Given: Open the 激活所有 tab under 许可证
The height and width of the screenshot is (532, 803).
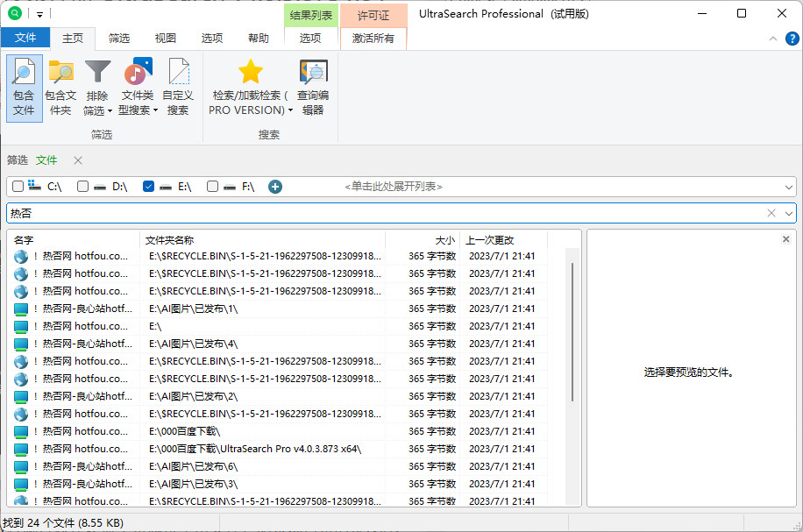Looking at the screenshot, I should click(373, 39).
